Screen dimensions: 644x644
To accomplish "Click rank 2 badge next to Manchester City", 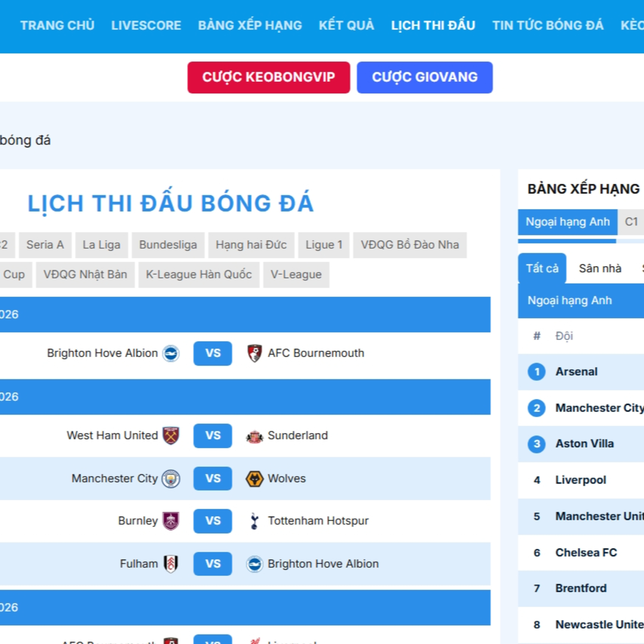I will click(537, 408).
